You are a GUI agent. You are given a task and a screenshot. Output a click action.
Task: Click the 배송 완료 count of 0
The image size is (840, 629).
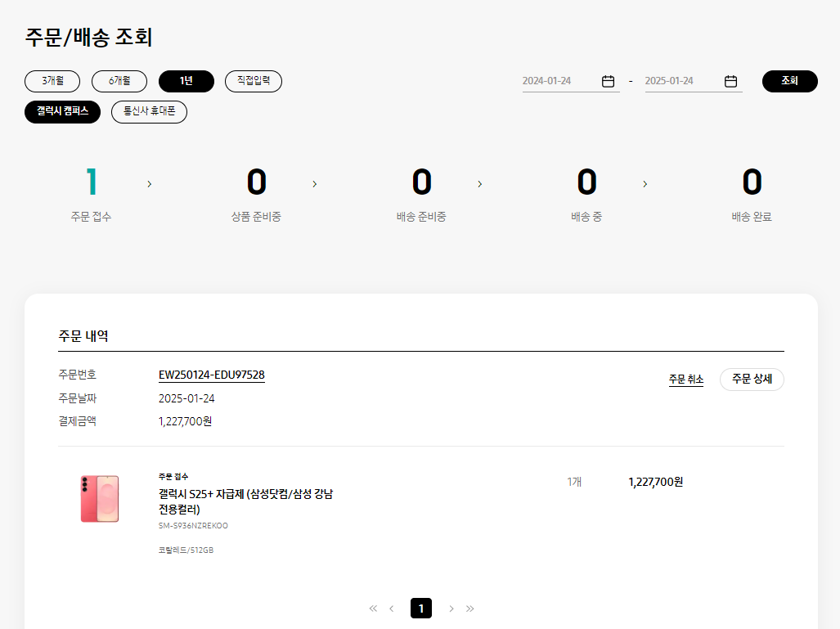pyautogui.click(x=752, y=181)
